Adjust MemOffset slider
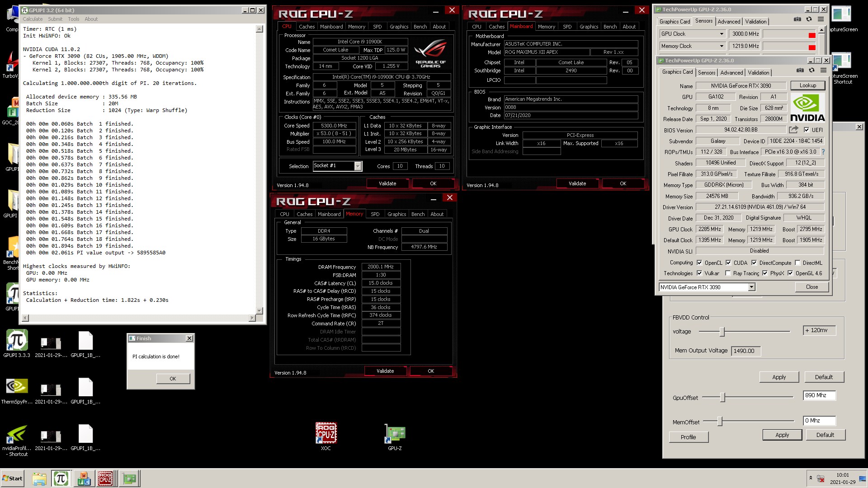Image resolution: width=868 pixels, height=488 pixels. tap(720, 422)
